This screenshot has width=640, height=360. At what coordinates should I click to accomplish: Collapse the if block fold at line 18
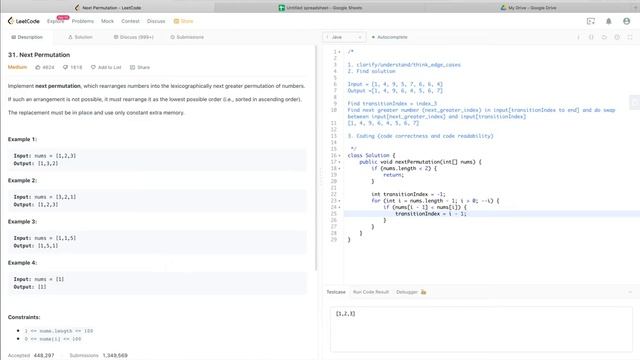click(339, 169)
